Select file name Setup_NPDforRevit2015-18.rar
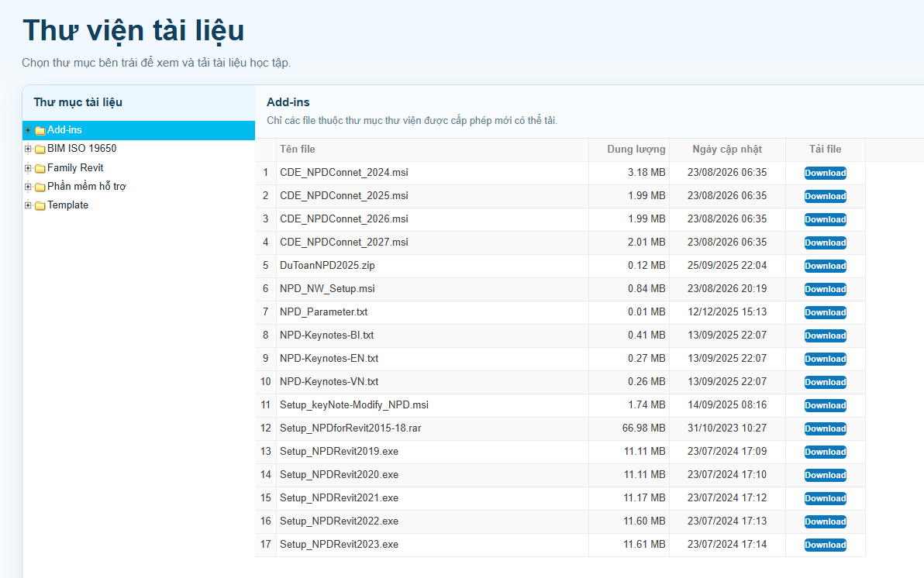 [350, 428]
